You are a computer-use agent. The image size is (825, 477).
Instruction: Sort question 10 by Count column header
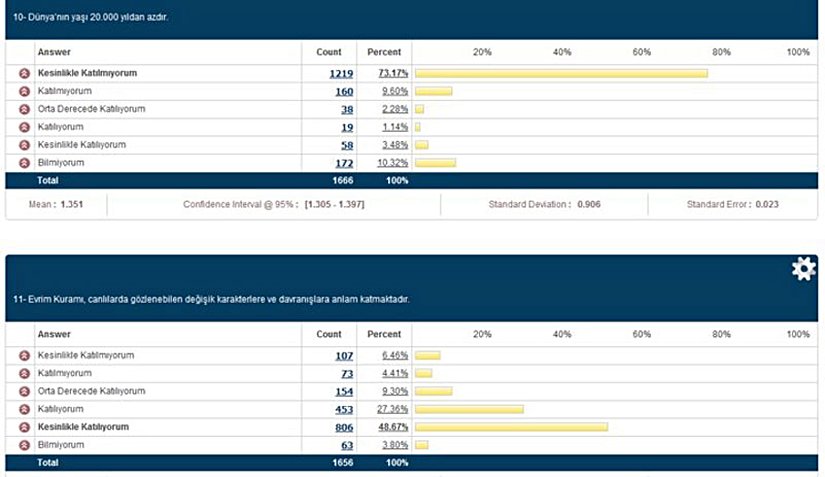point(329,52)
